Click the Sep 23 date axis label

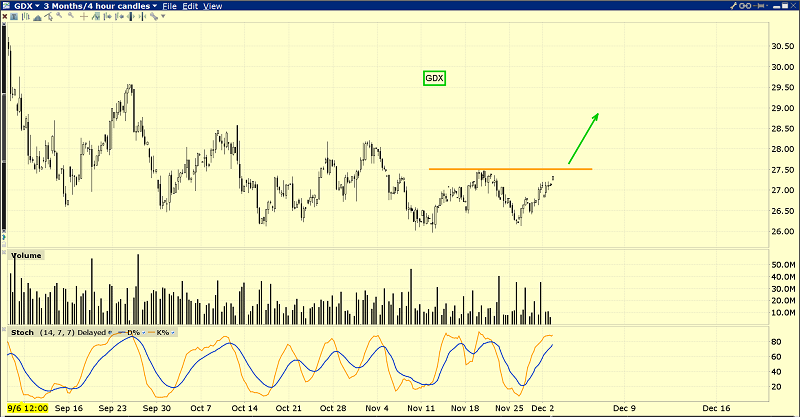[x=112, y=408]
